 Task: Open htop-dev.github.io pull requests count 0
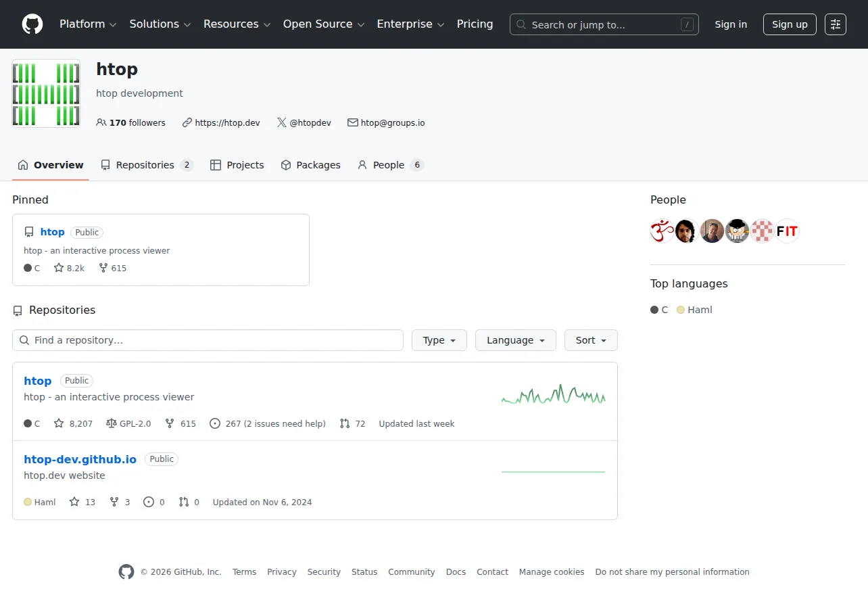[x=189, y=502]
